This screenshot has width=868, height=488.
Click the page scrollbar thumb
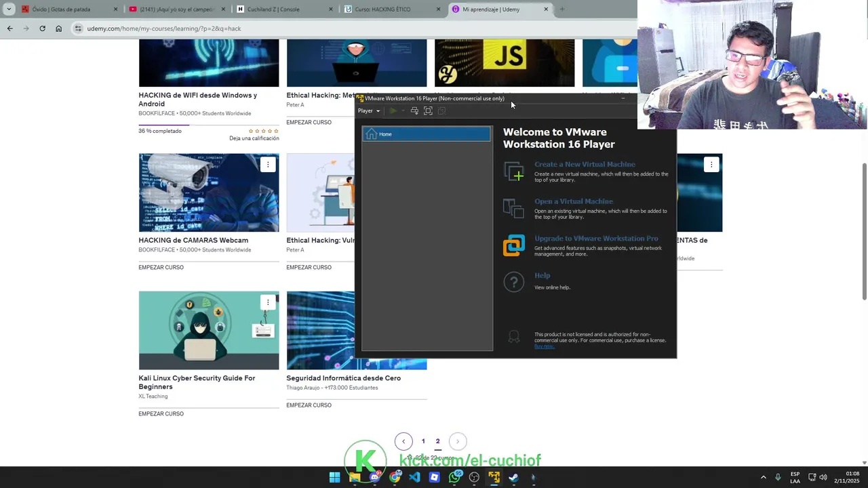(x=864, y=232)
